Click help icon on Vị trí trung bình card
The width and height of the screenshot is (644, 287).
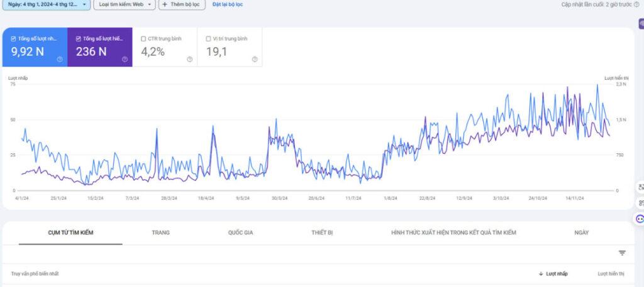pyautogui.click(x=254, y=60)
